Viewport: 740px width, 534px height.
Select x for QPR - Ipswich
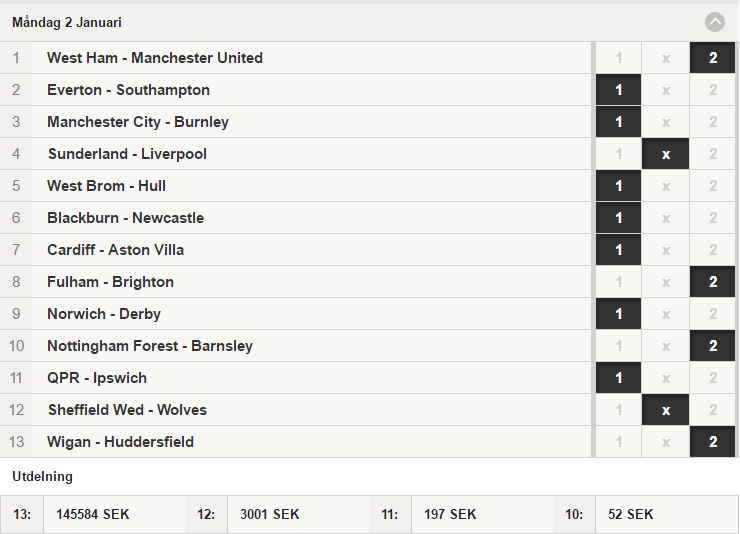pyautogui.click(x=665, y=378)
